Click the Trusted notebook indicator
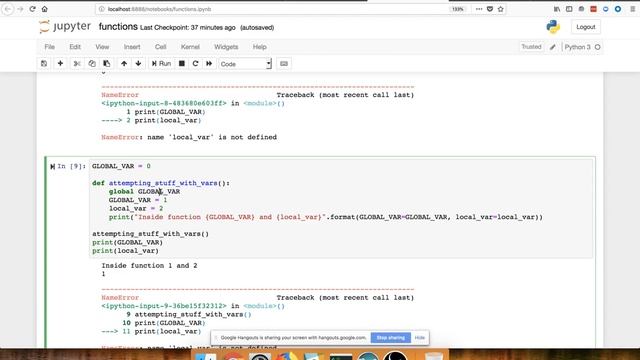The height and width of the screenshot is (360, 640). click(x=531, y=47)
